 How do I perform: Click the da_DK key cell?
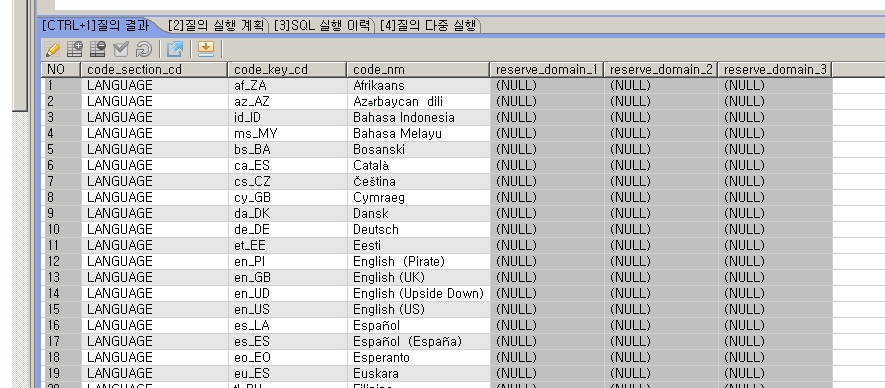point(287,213)
